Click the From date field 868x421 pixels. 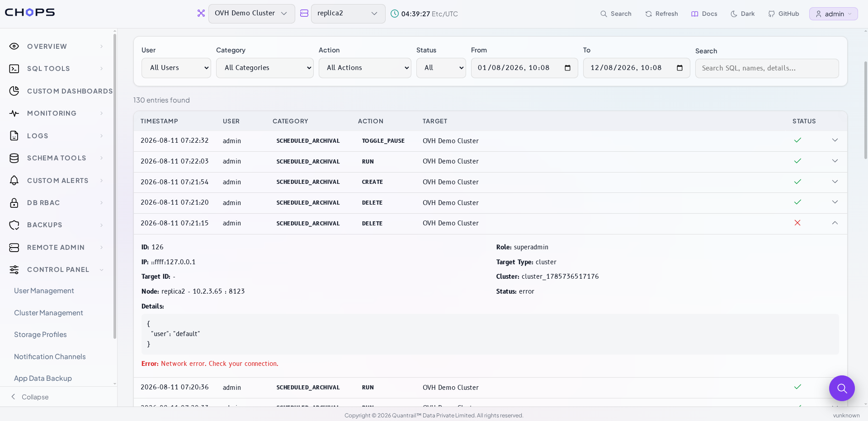click(x=524, y=68)
